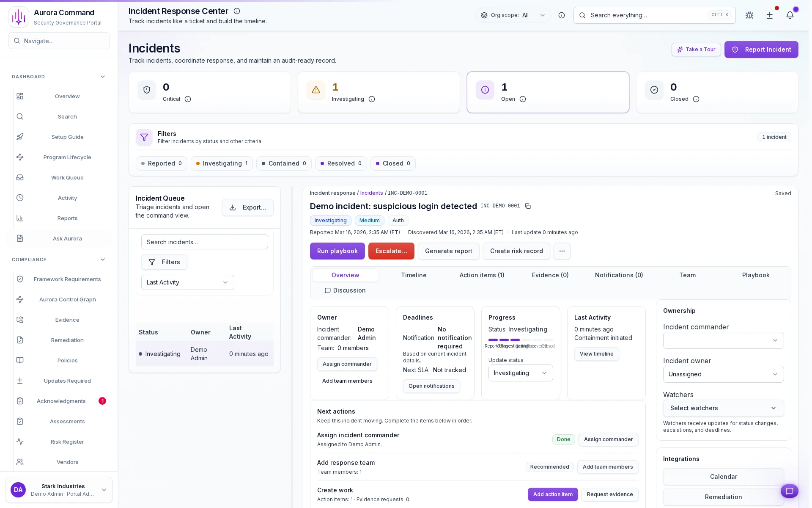Image resolution: width=812 pixels, height=508 pixels.
Task: Open the notifications bell icon
Action: tap(790, 15)
